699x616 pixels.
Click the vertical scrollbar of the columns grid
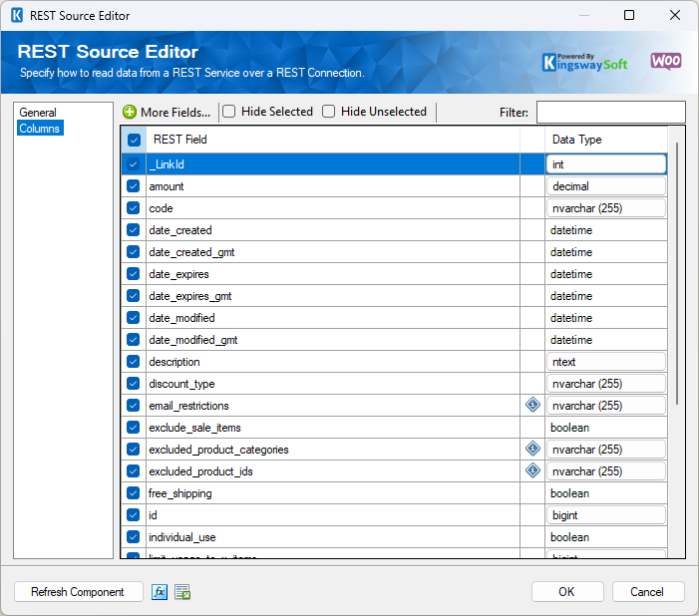point(677,273)
